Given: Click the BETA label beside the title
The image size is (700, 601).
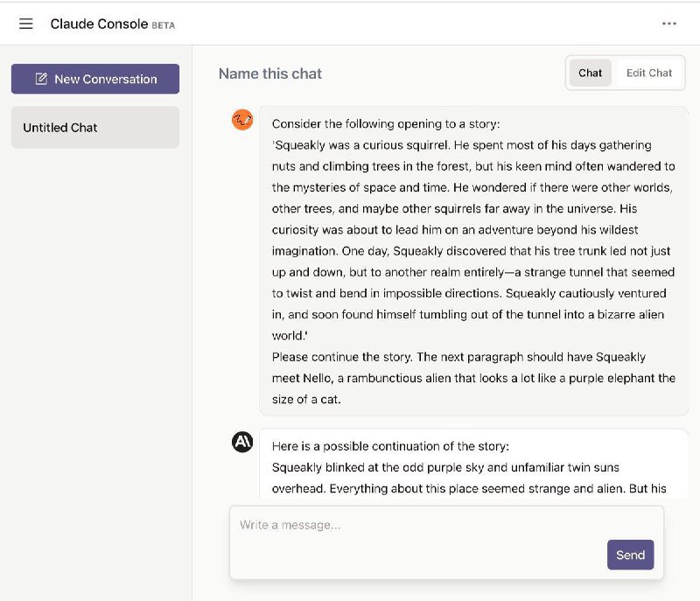Looking at the screenshot, I should coord(164,25).
